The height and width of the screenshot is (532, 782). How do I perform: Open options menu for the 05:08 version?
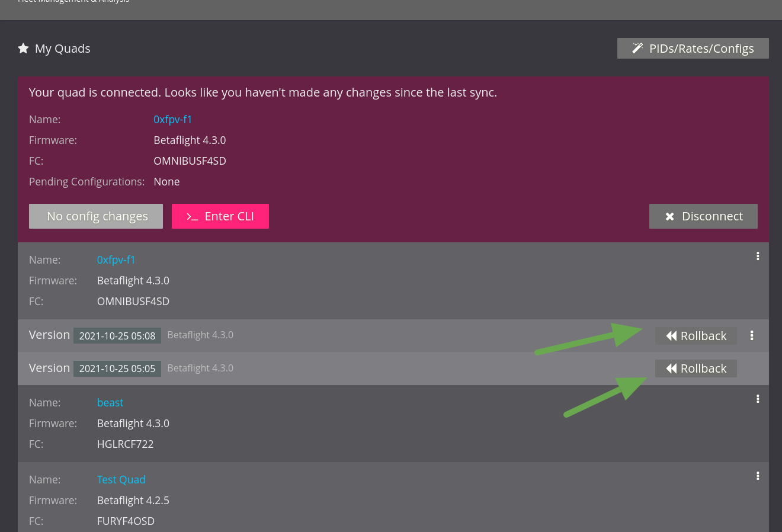coord(752,336)
